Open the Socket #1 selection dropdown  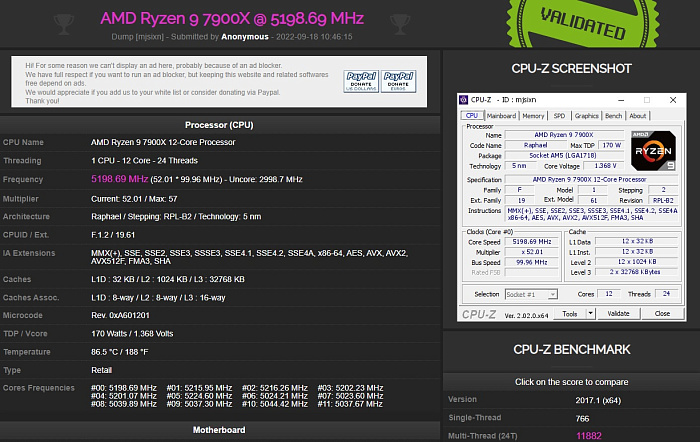pyautogui.click(x=531, y=294)
